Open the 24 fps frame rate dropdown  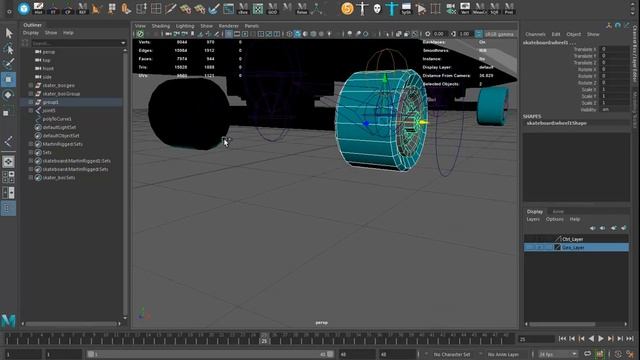click(558, 354)
